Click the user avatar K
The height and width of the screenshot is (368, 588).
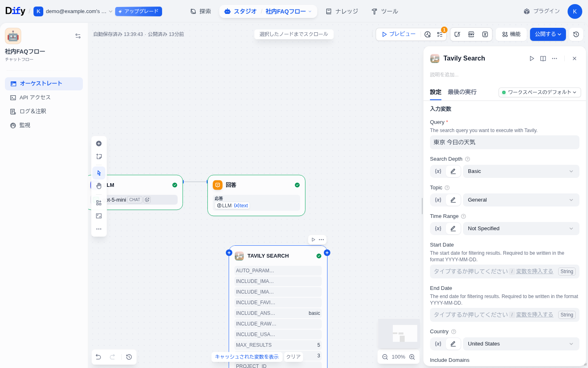point(575,11)
